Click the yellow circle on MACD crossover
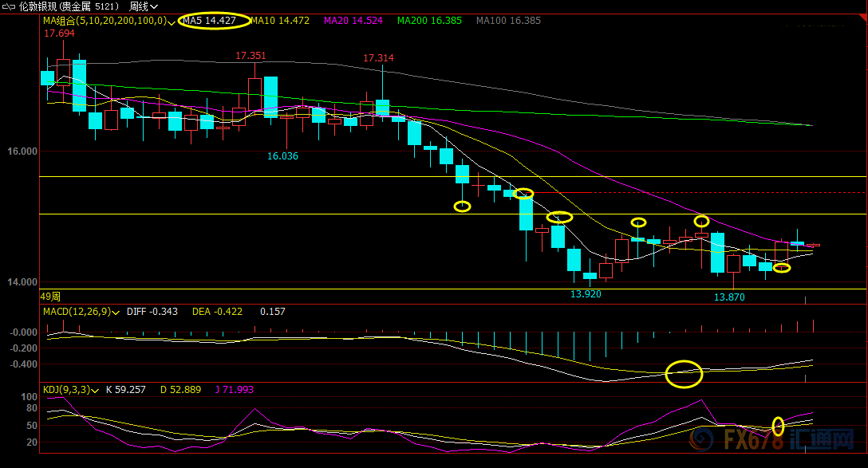Screen dimensions: 868x468 684,373
